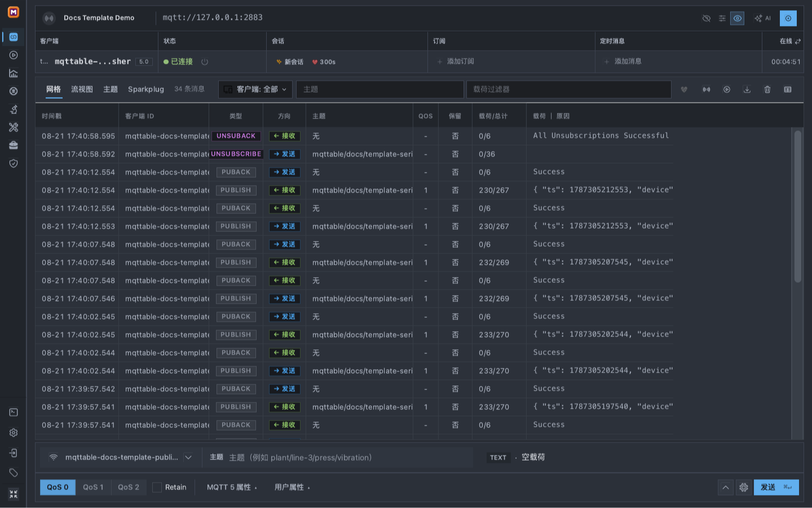
Task: Switch to the Sparkplug tab
Action: (x=146, y=89)
